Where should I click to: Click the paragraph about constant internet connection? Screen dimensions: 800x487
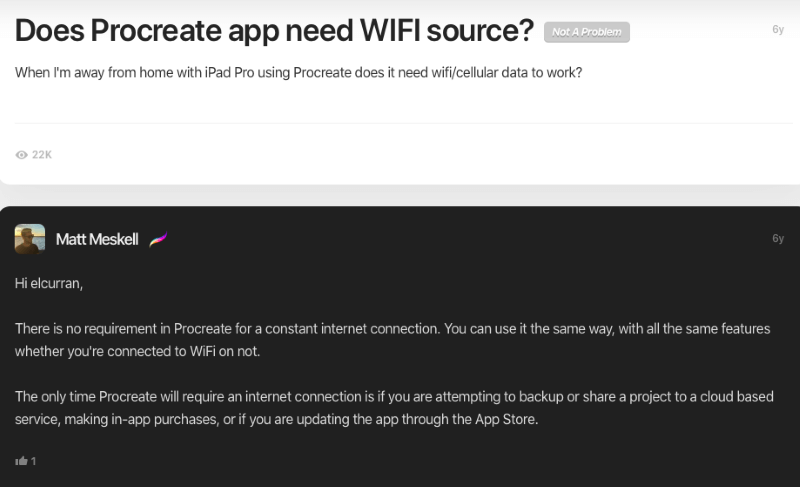coord(392,340)
